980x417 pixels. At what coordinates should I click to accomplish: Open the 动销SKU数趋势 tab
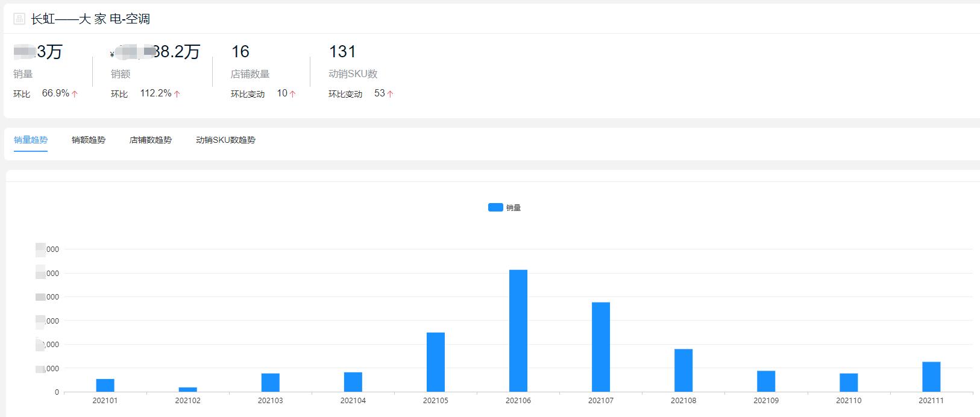[x=225, y=140]
